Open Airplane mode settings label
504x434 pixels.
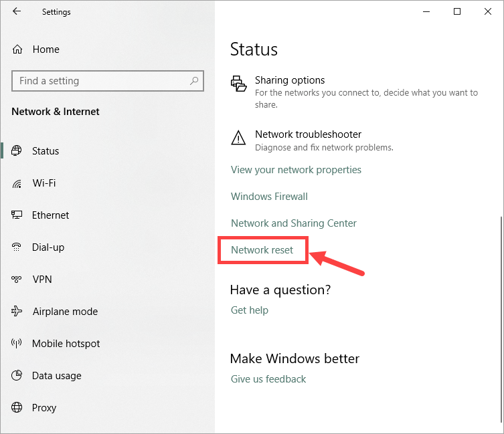click(65, 312)
